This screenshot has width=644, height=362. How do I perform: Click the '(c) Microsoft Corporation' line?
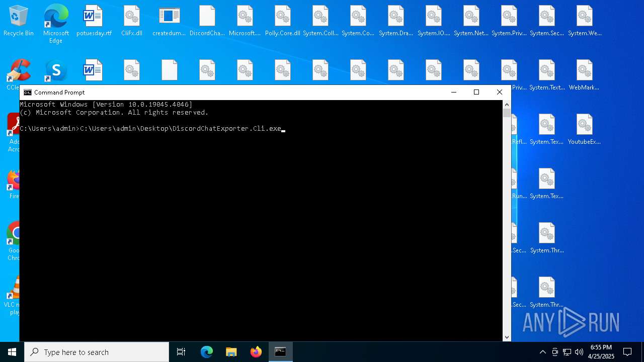114,113
